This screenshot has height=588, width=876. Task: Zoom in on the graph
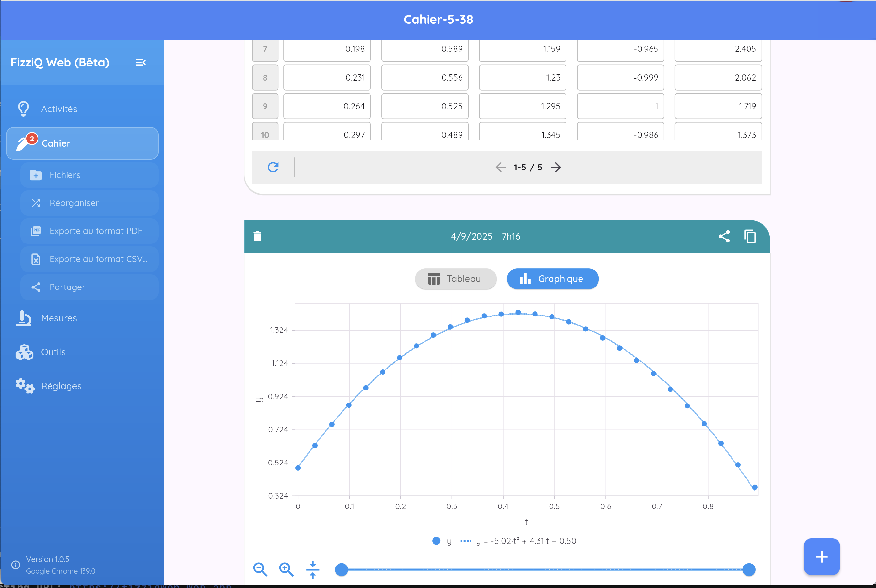tap(286, 569)
